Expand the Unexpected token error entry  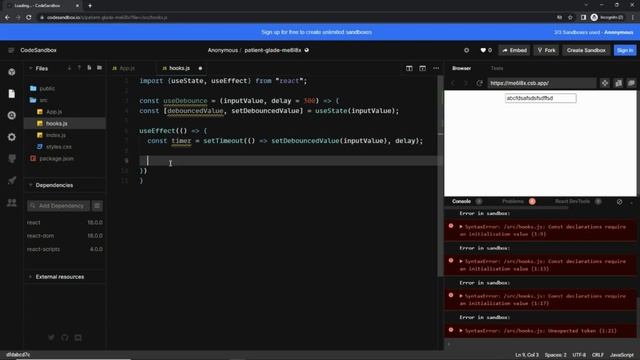461,331
